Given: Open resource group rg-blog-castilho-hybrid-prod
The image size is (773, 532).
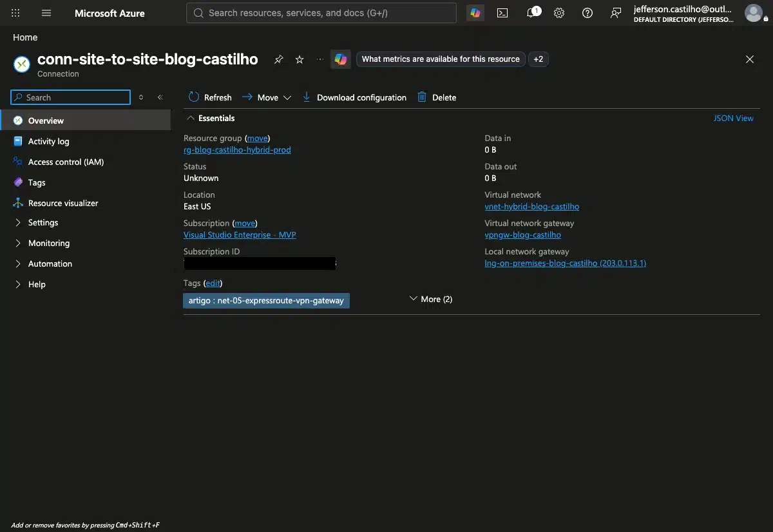Looking at the screenshot, I should pos(237,149).
